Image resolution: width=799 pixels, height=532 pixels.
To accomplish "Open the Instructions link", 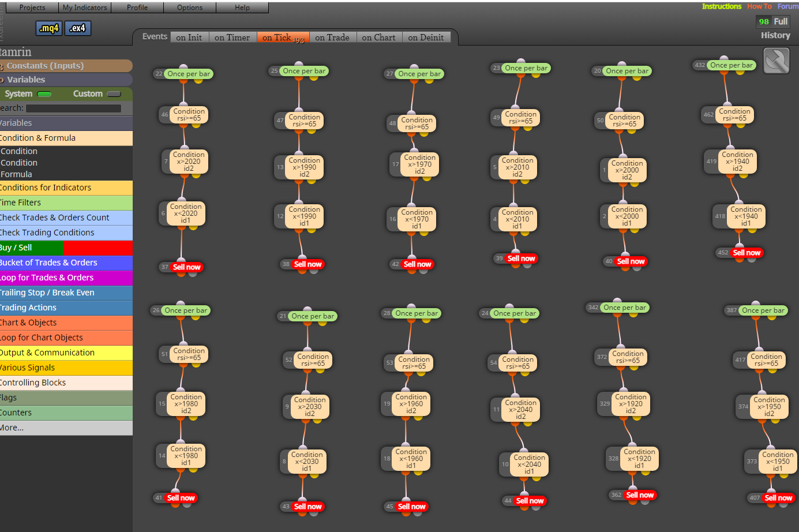I will (722, 6).
